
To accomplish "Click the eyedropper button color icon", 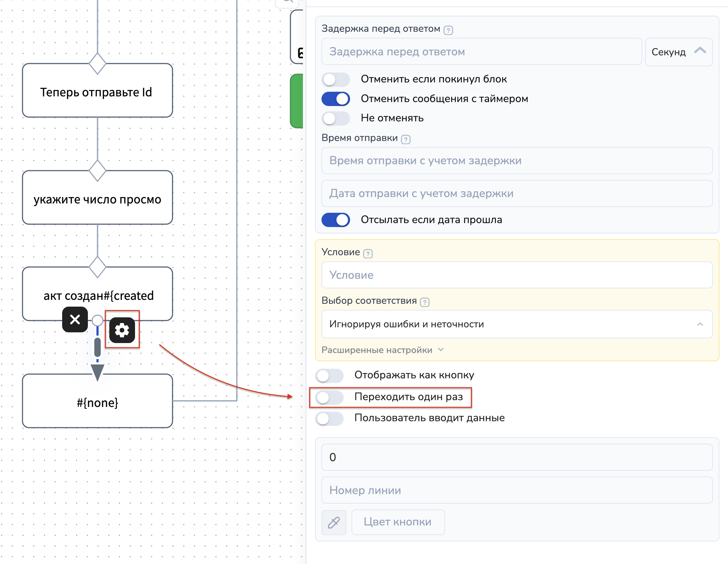I will [334, 522].
